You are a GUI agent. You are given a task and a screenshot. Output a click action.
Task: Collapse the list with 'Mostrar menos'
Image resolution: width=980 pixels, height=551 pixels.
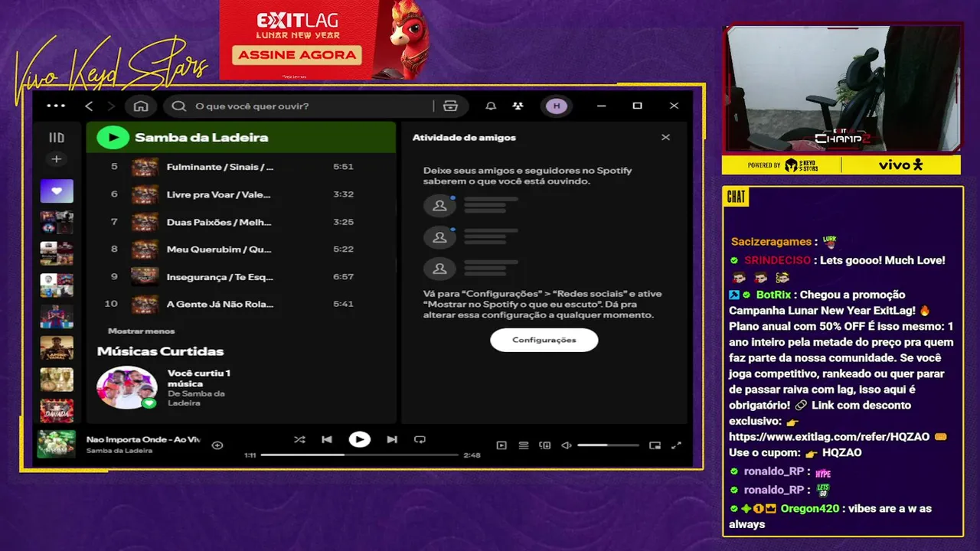(142, 331)
